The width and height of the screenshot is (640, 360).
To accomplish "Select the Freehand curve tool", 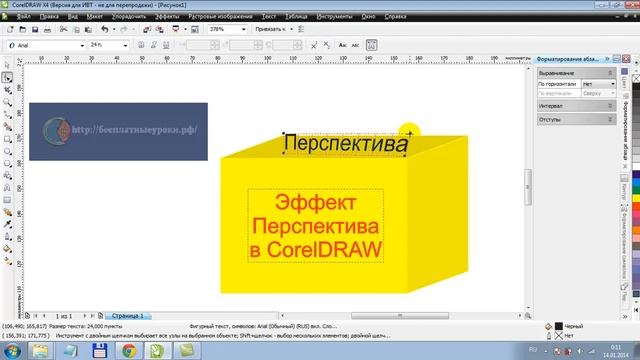I will click(x=7, y=114).
